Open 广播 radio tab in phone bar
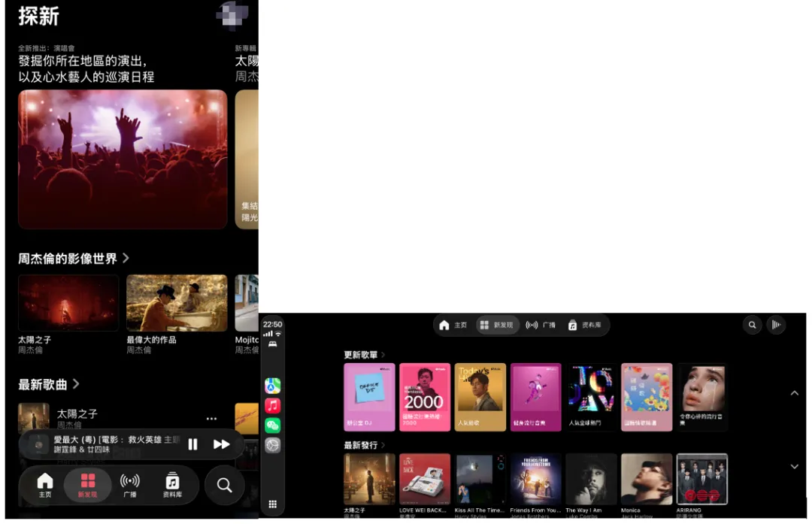 coord(129,485)
